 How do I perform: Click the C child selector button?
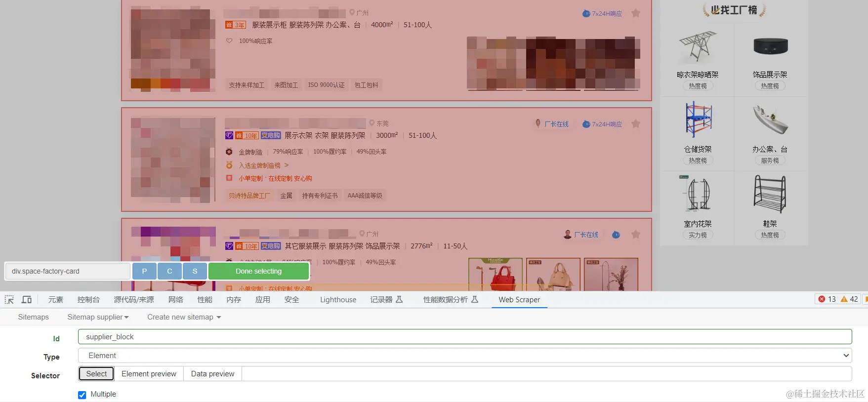pyautogui.click(x=169, y=271)
